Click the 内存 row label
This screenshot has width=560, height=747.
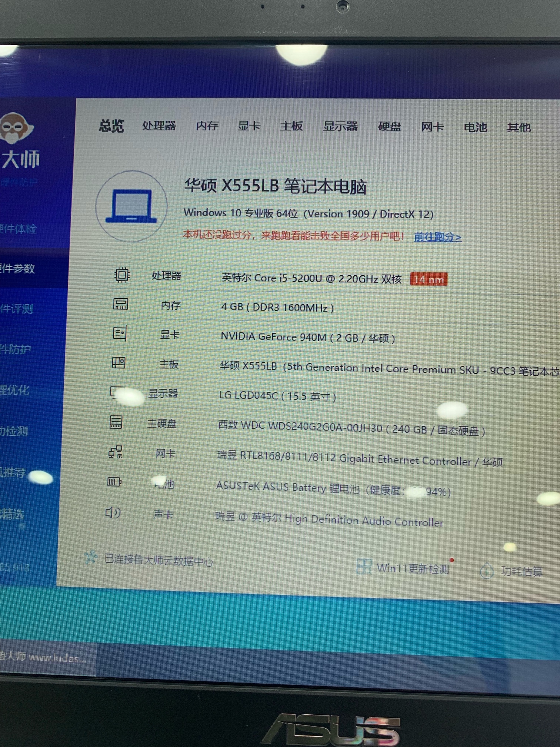click(x=170, y=305)
